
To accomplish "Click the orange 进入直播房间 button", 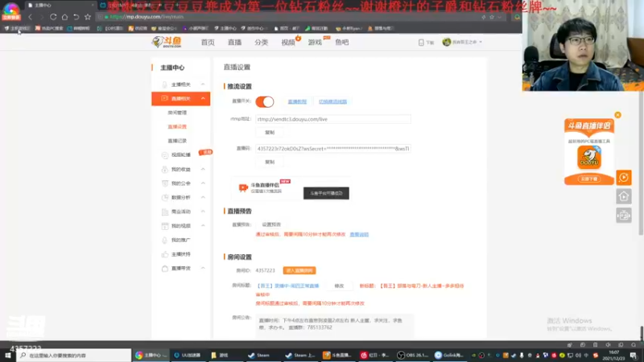I will (x=299, y=270).
